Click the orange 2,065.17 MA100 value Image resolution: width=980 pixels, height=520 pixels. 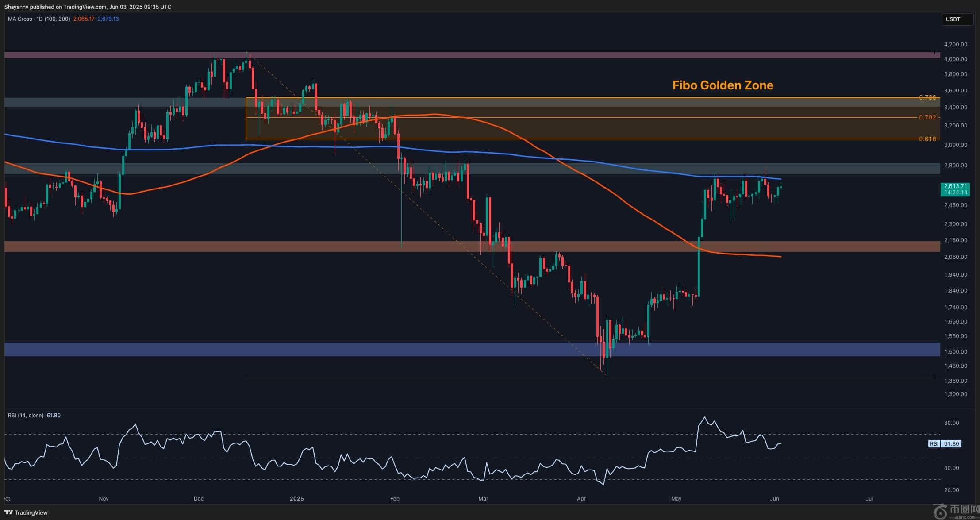(x=84, y=19)
